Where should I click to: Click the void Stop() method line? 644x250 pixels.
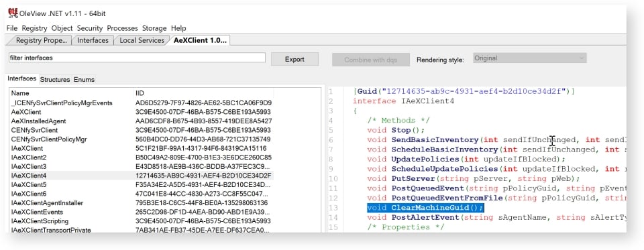click(x=396, y=130)
